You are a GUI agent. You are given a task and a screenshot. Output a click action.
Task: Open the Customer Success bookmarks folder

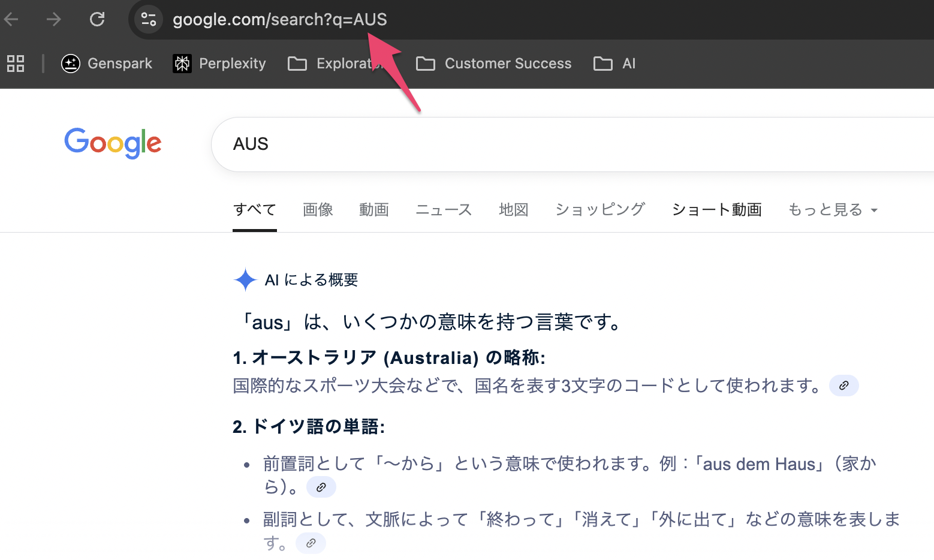click(494, 63)
